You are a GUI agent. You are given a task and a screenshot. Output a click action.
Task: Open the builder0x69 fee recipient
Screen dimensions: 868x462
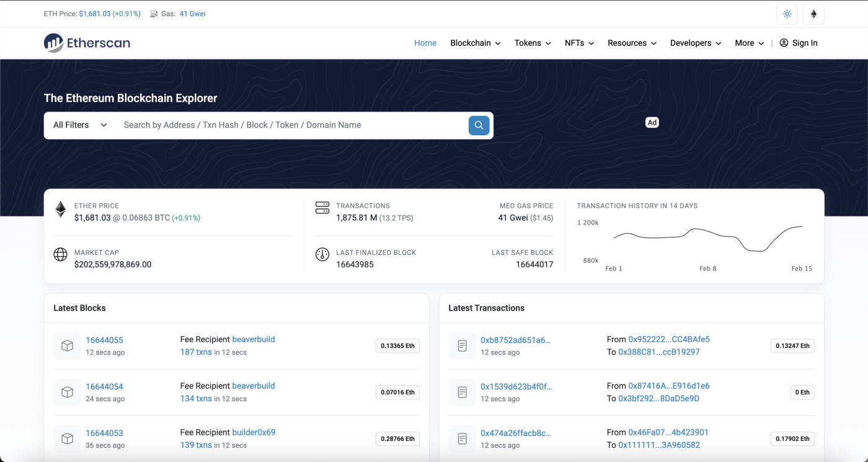click(x=254, y=432)
